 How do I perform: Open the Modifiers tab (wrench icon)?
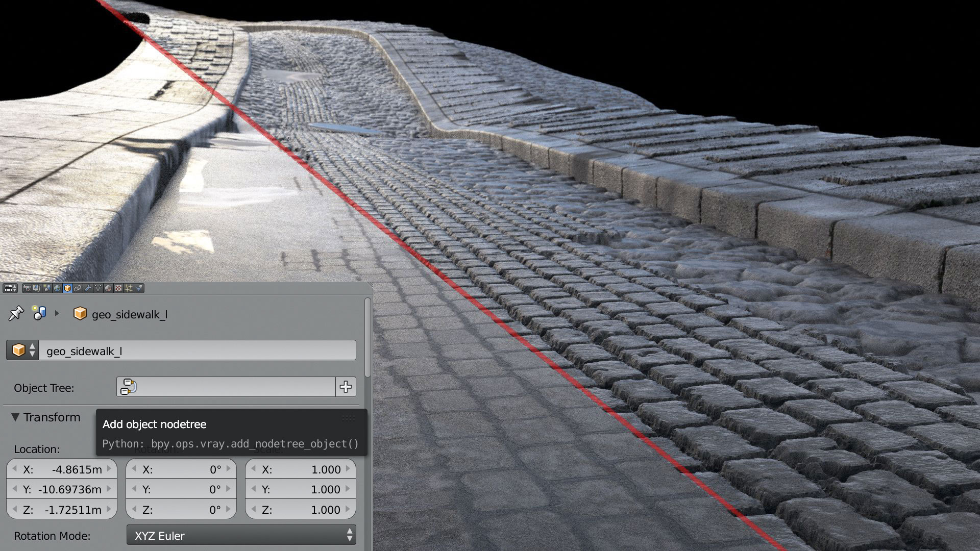point(88,288)
